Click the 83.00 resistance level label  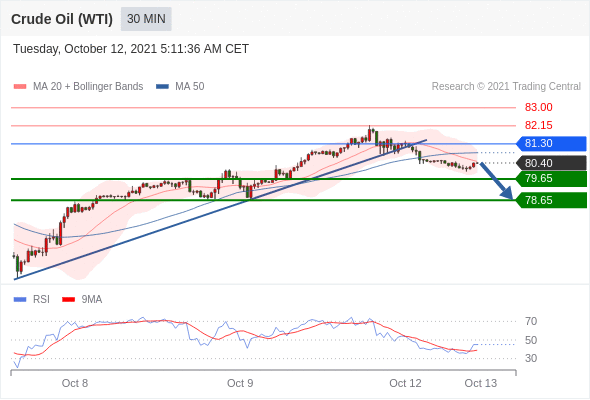[538, 107]
